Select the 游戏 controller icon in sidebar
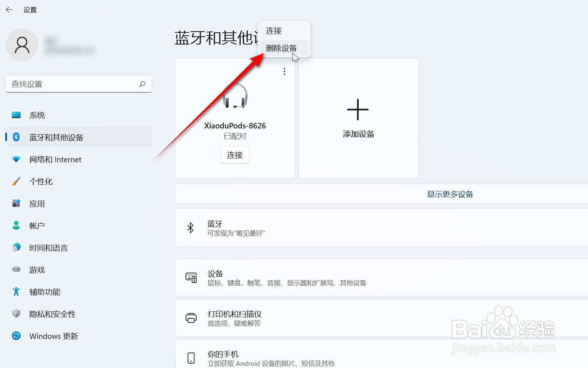The image size is (588, 368). coord(16,269)
